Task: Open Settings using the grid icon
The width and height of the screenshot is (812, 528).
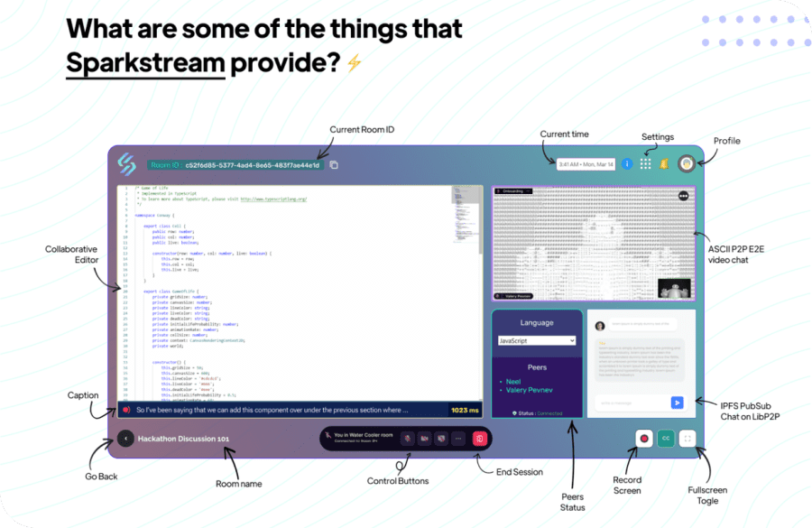Action: (x=647, y=162)
